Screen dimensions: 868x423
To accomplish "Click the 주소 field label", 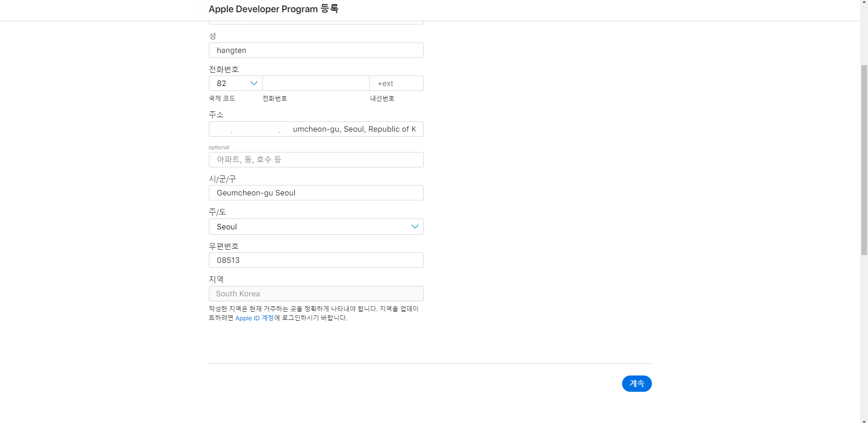I will click(x=216, y=114).
